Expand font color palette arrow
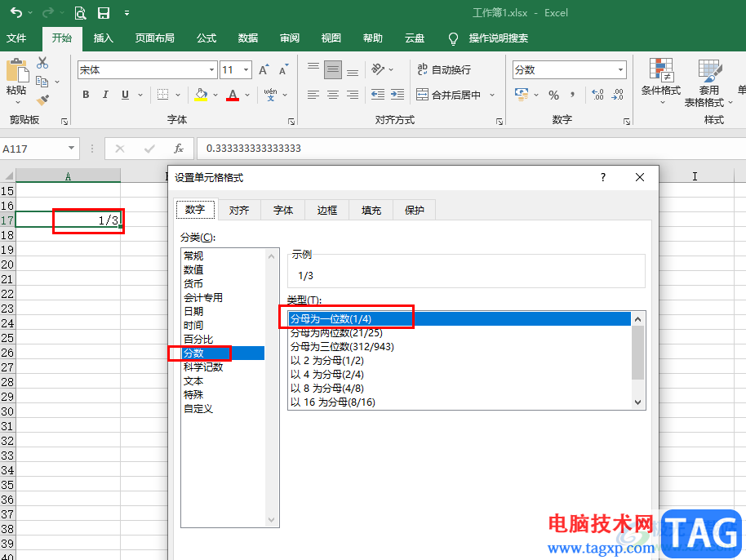 pyautogui.click(x=247, y=95)
